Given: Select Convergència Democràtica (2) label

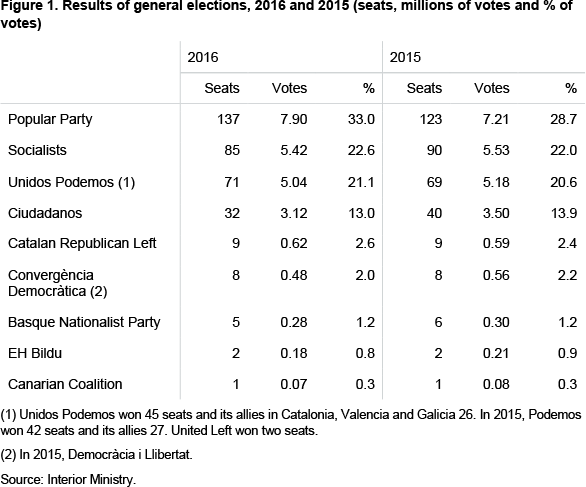Looking at the screenshot, I should (x=58, y=283).
